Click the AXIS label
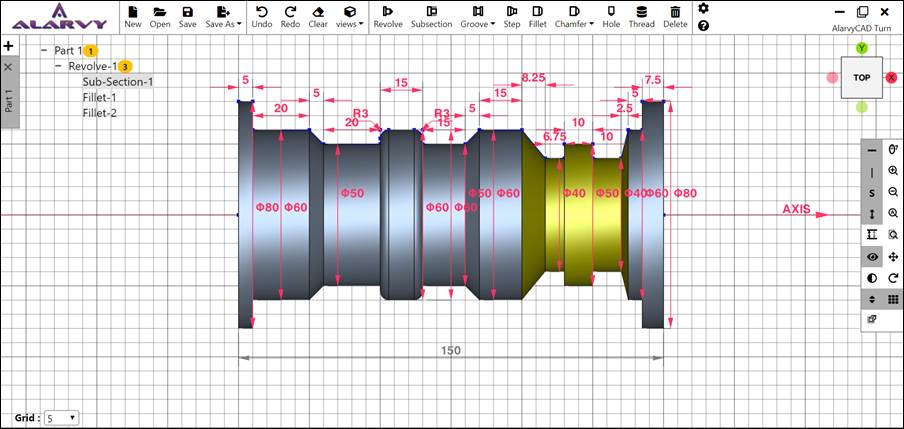The width and height of the screenshot is (904, 429). (796, 209)
